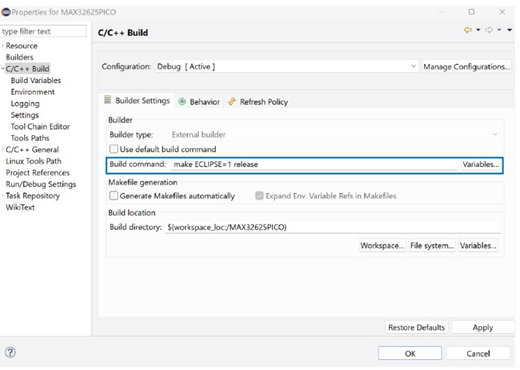Screen dimensions: 520x370
Task: Click the File system button
Action: 432,246
